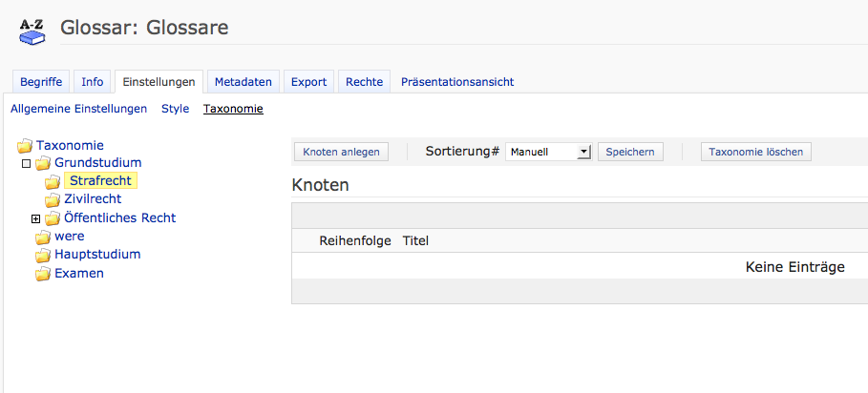Click the Öffentliches Recht folder icon
Screen dimensions: 868x393
tap(53, 218)
